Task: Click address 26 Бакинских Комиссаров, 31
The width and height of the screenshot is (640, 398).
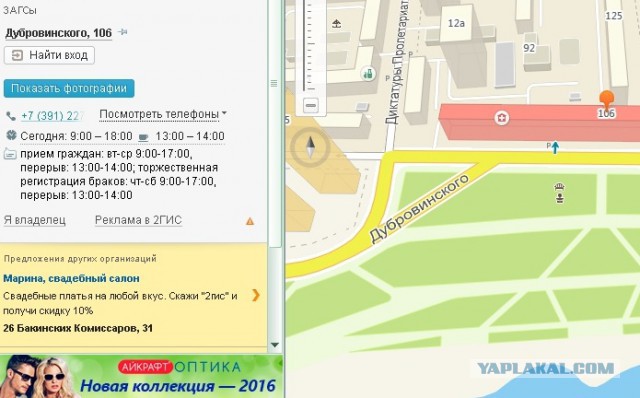Action: click(78, 328)
